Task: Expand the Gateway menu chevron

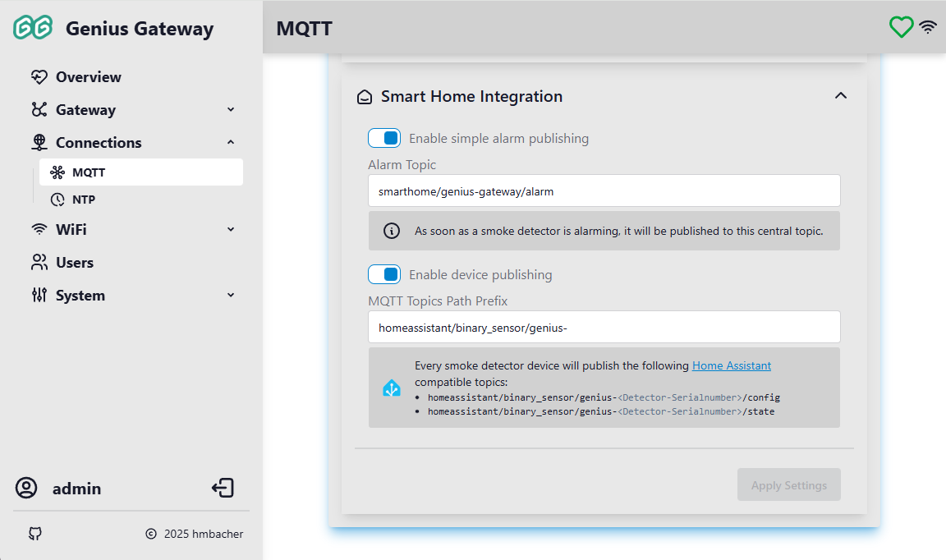Action: pyautogui.click(x=231, y=110)
